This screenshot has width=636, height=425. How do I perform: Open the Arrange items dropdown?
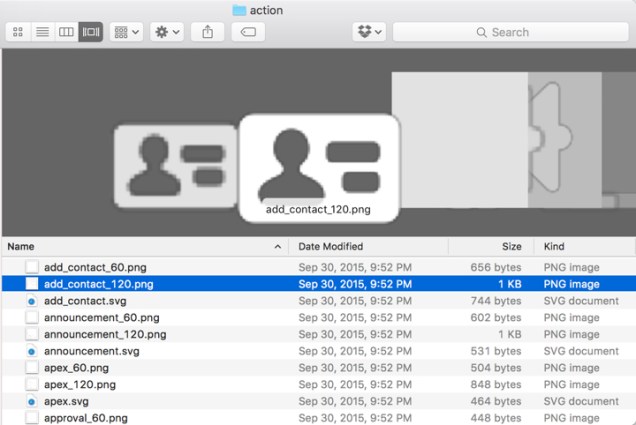tap(127, 32)
